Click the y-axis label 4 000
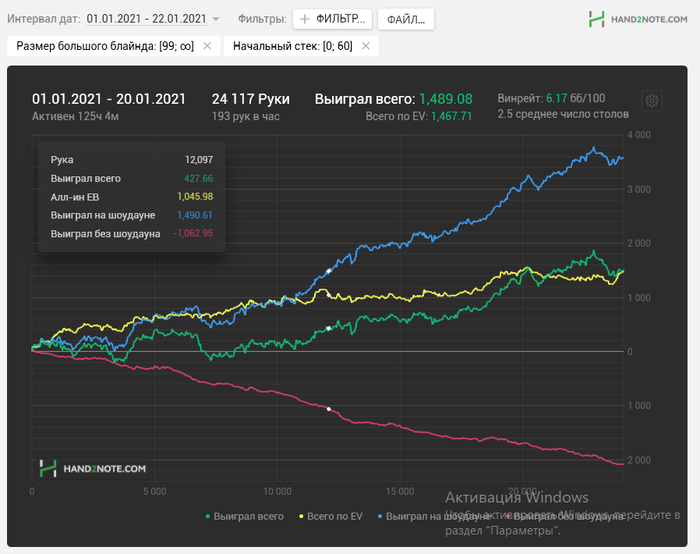Viewport: 700px width, 554px height. pyautogui.click(x=639, y=135)
